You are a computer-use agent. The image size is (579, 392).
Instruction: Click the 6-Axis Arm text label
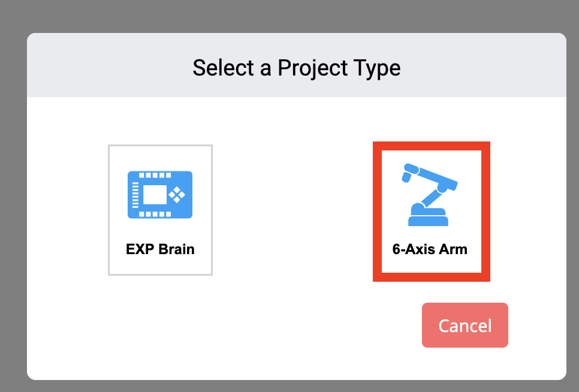[430, 249]
